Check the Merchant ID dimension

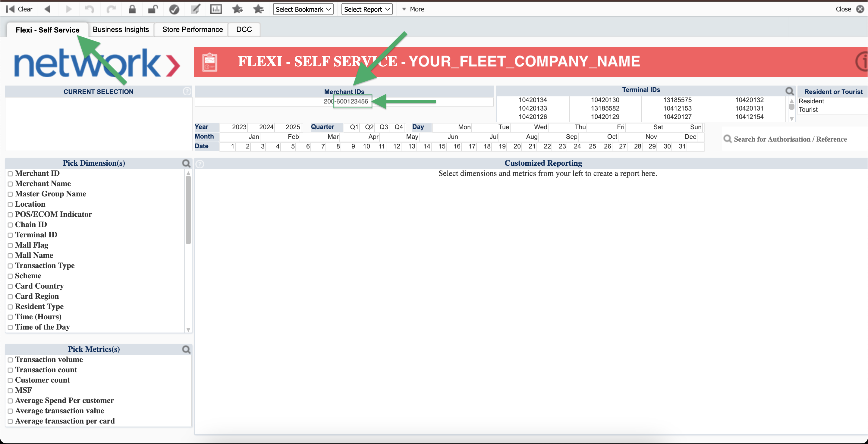pos(10,174)
